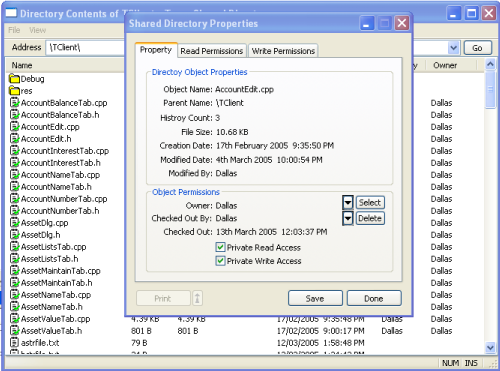Click the AccountEdit.h file icon
This screenshot has width=500, height=371.
[x=15, y=139]
